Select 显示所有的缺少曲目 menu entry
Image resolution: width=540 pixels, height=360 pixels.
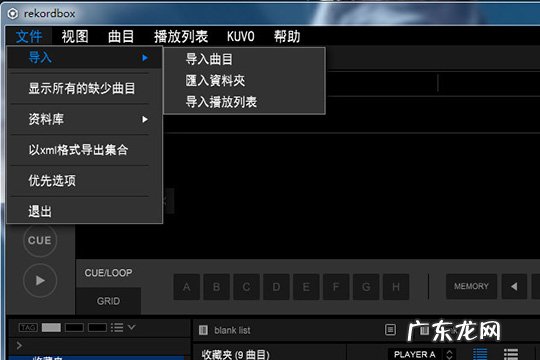[x=82, y=89]
